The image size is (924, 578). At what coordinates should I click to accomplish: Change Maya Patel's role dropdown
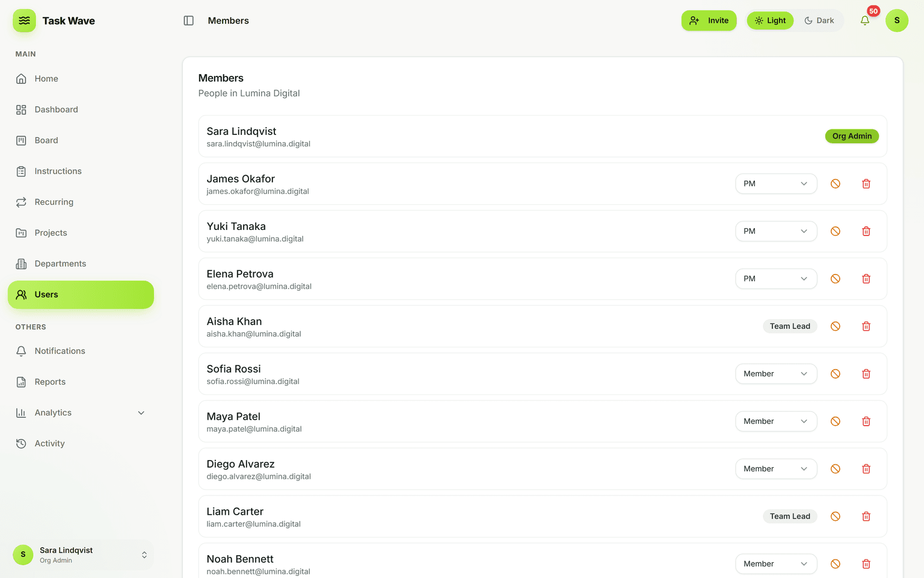776,421
